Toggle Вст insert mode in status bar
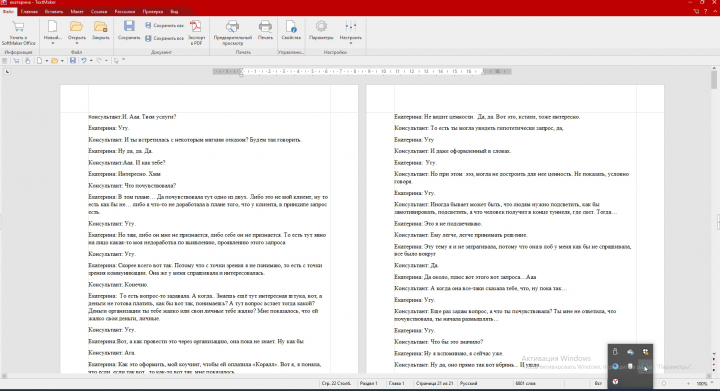Screen dimensions: 720x391 (598, 383)
